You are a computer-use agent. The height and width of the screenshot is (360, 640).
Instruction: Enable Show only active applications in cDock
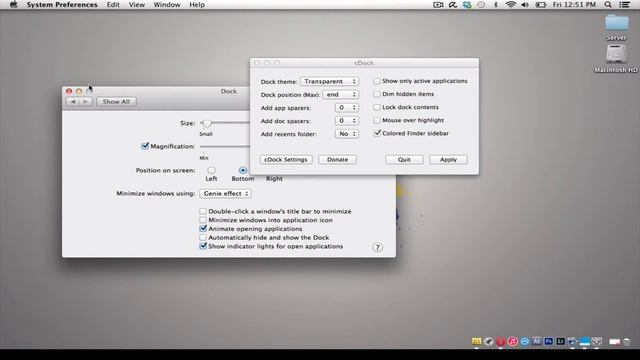[x=377, y=81]
